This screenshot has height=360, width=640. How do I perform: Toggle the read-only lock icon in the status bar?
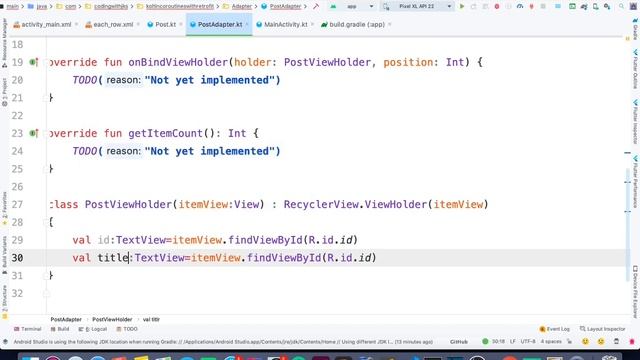point(570,341)
